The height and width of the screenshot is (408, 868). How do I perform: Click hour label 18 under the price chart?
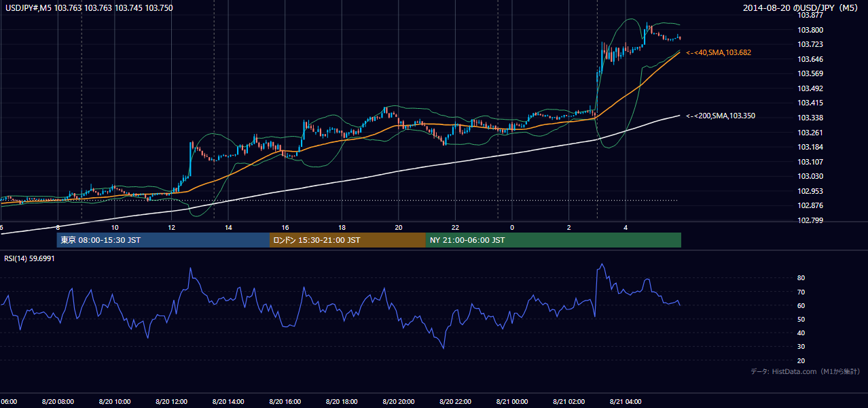[x=342, y=227]
